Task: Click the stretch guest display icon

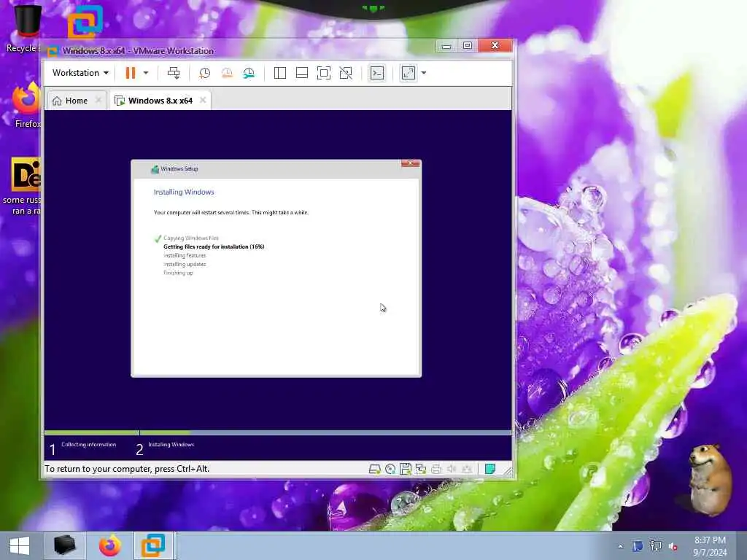Action: (x=409, y=73)
